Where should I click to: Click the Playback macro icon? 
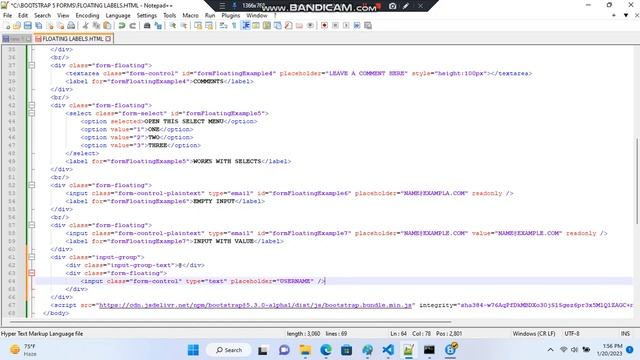click(x=346, y=25)
